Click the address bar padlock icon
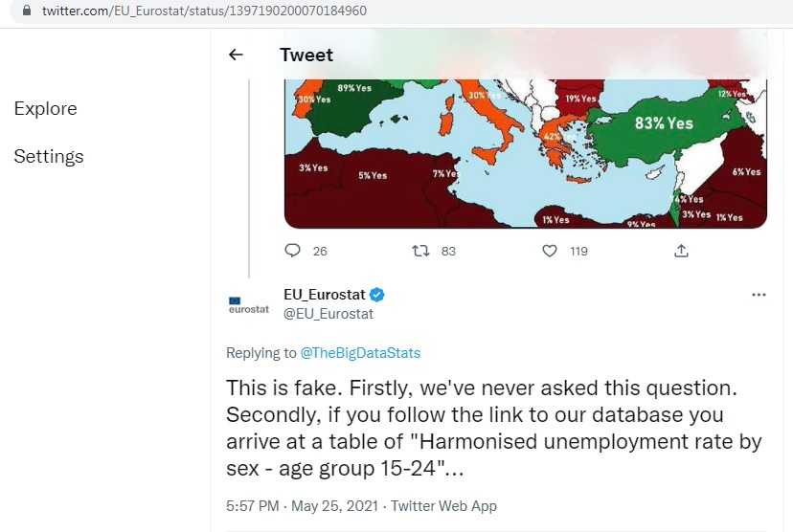The image size is (793, 532). [x=26, y=11]
